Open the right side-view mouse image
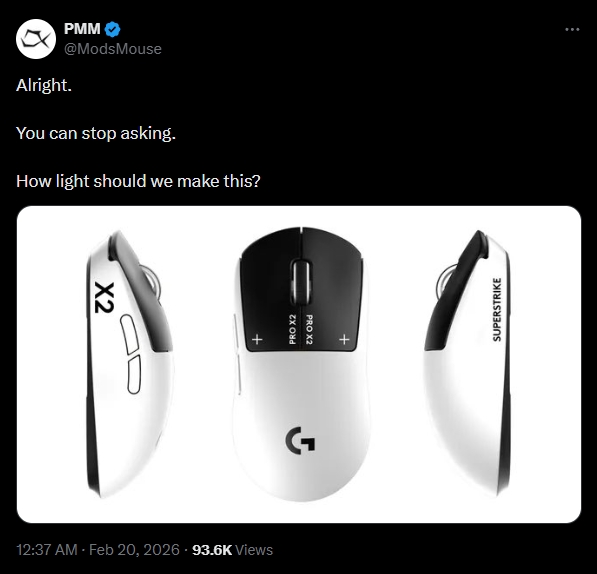Viewport: 597px width, 574px height. click(468, 364)
